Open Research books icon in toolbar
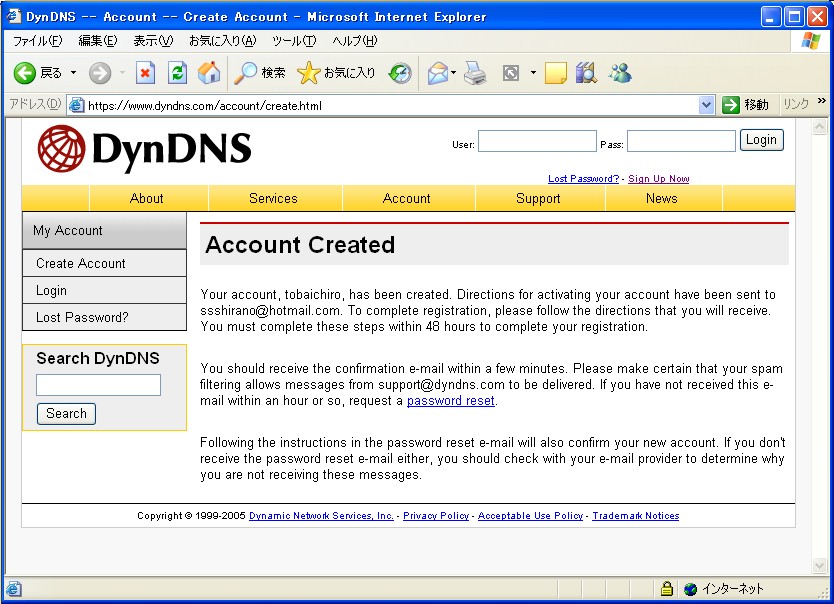The width and height of the screenshot is (834, 604). tap(587, 73)
